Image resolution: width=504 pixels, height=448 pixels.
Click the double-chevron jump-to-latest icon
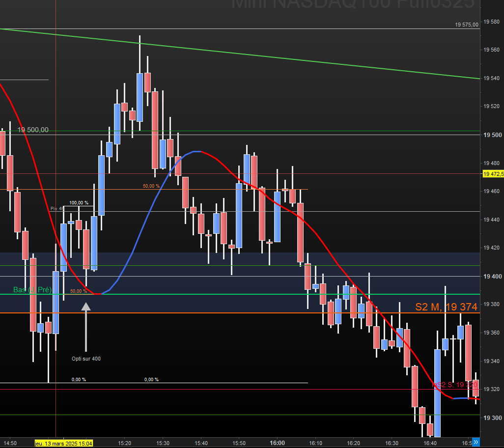pyautogui.click(x=476, y=442)
